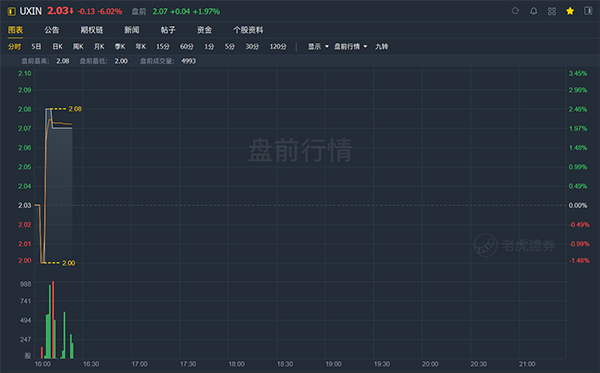Toggle the side panel icon
Viewport: 600px width, 373px height.
point(588,11)
